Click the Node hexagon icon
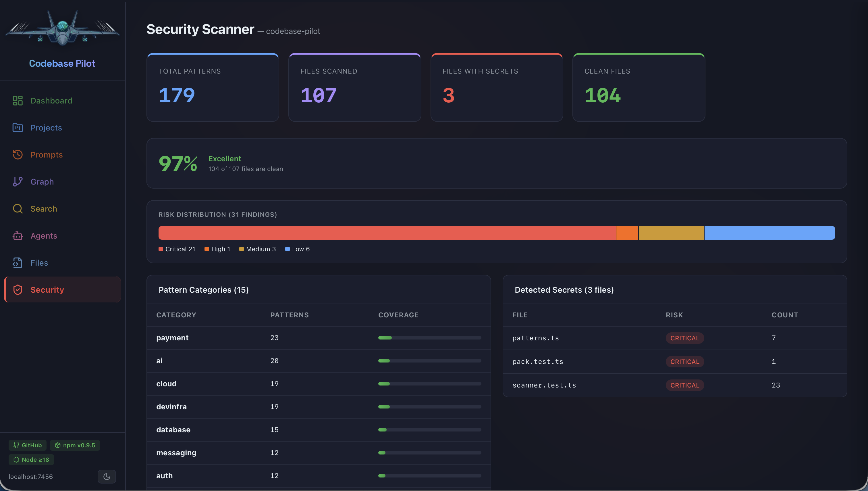The height and width of the screenshot is (491, 868). [16, 459]
